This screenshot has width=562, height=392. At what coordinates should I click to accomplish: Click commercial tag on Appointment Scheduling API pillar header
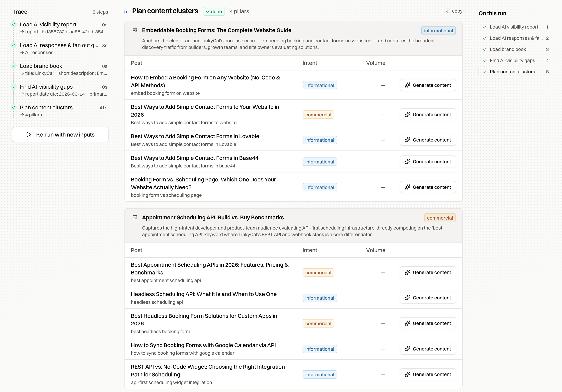[x=440, y=218]
